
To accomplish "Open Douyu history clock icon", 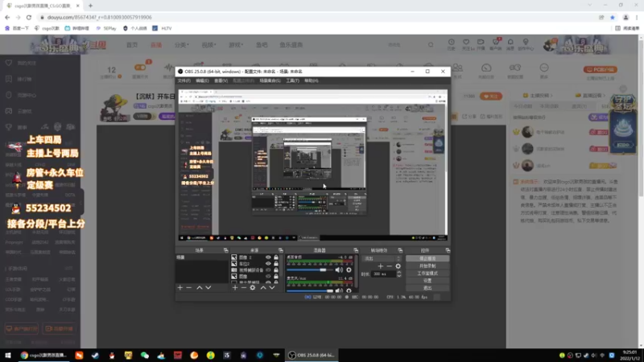I will [451, 42].
